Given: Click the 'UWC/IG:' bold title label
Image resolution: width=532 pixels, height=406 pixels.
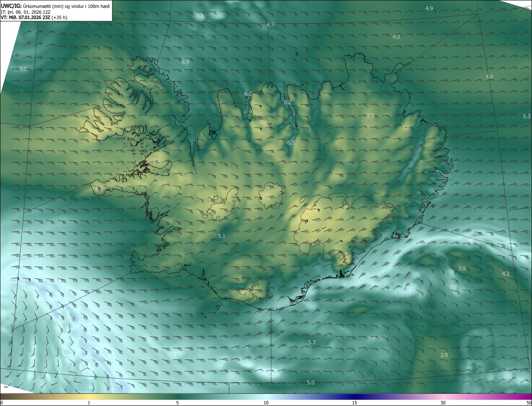Looking at the screenshot, I should (x=11, y=6).
